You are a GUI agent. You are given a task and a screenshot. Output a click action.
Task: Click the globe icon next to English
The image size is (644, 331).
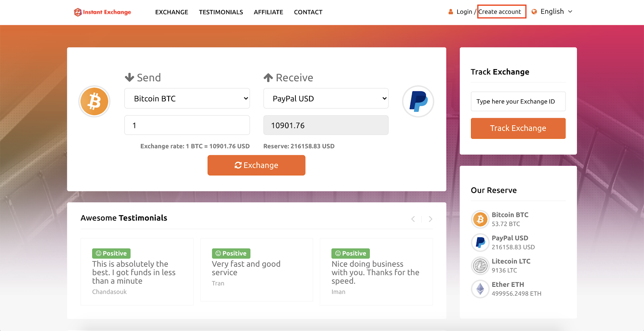point(534,12)
